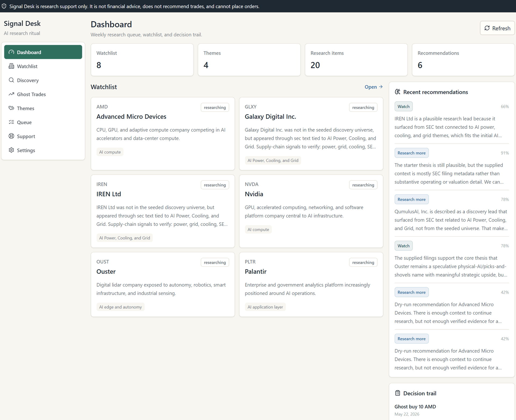
Task: Click AI Power, Cooling, and Grid tag on GLXY
Action: [273, 160]
